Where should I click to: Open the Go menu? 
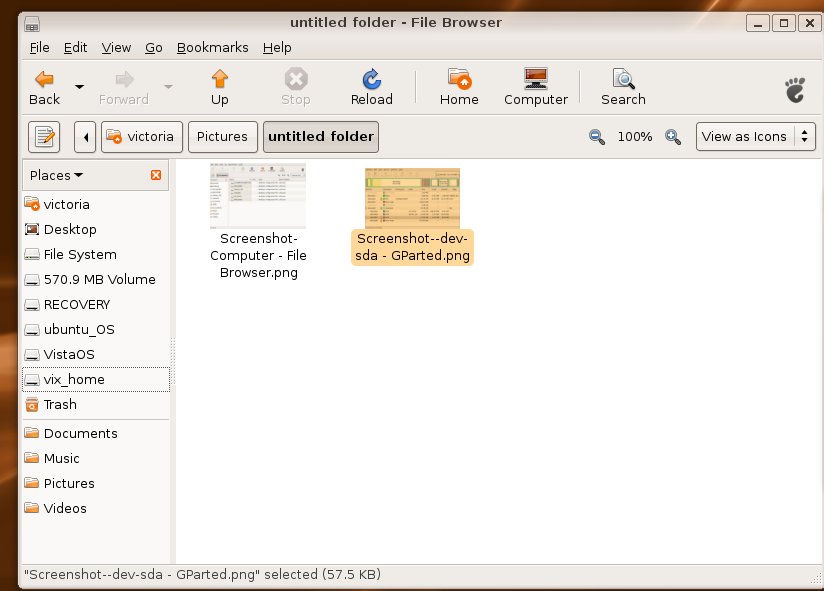pyautogui.click(x=153, y=48)
